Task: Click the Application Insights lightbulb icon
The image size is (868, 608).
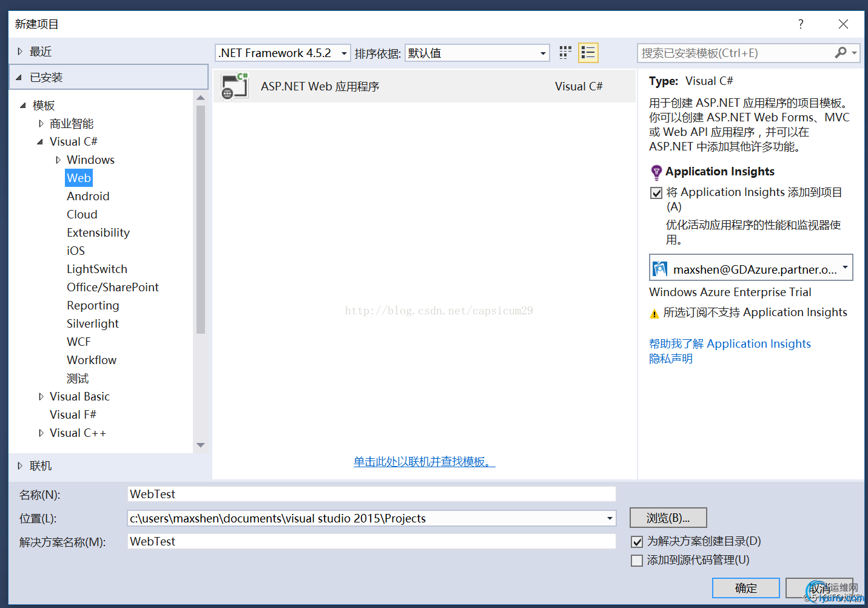Action: 656,172
